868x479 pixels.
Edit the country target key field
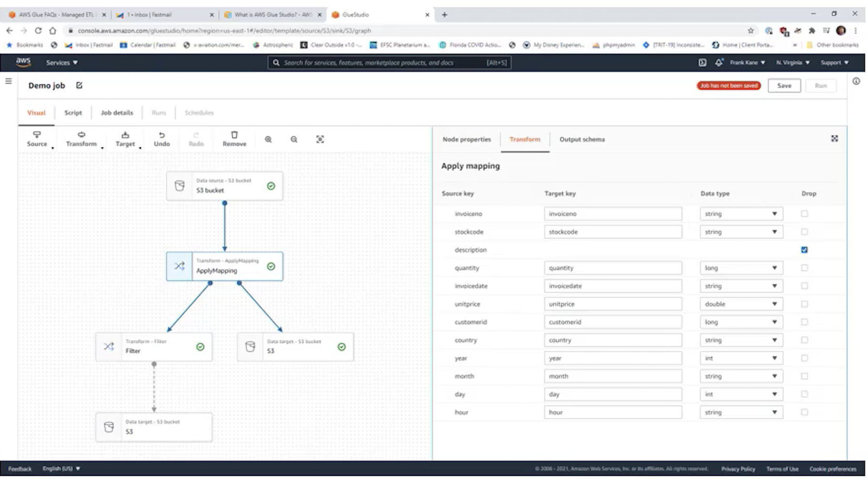coord(613,340)
